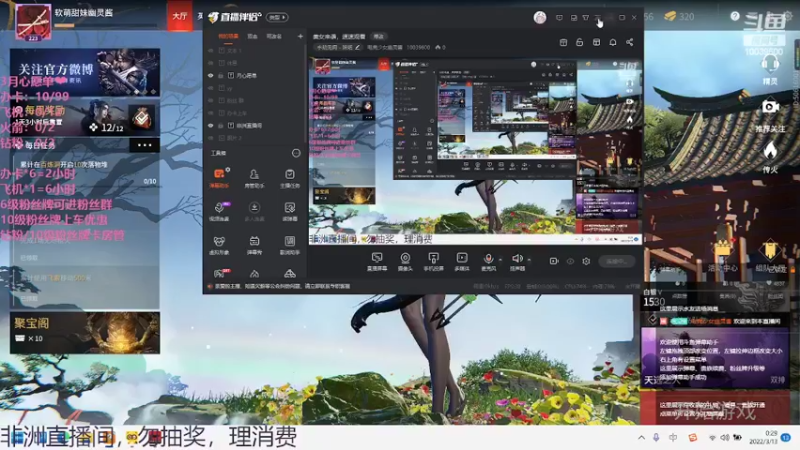The height and width of the screenshot is (450, 800).
Task: Open notifications bell in stream header
Action: click(x=613, y=42)
